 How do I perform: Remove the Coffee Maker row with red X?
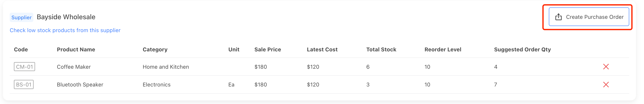coord(606,67)
